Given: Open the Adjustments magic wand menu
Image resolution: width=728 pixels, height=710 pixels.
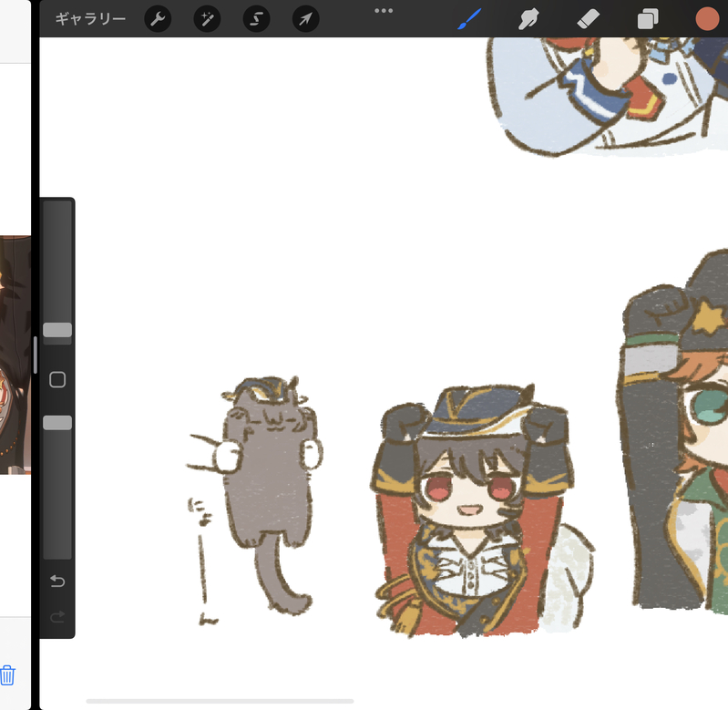Looking at the screenshot, I should (207, 19).
